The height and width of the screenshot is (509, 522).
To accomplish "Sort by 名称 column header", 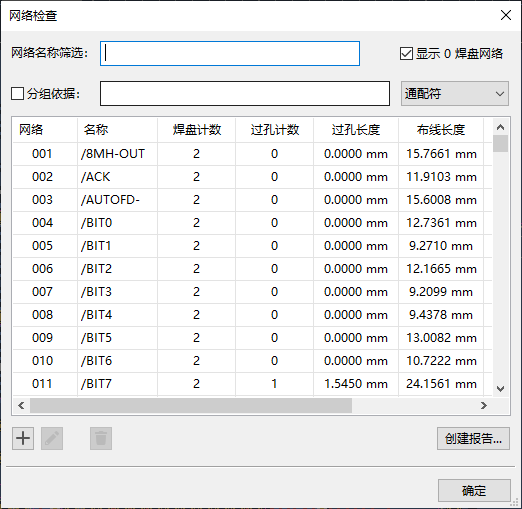I will tap(96, 130).
